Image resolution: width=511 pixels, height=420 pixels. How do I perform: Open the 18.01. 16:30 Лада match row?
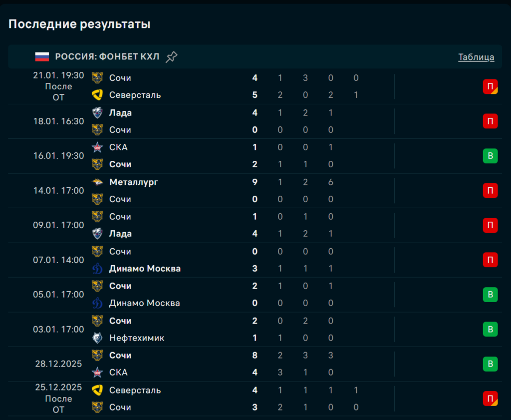coord(58,121)
